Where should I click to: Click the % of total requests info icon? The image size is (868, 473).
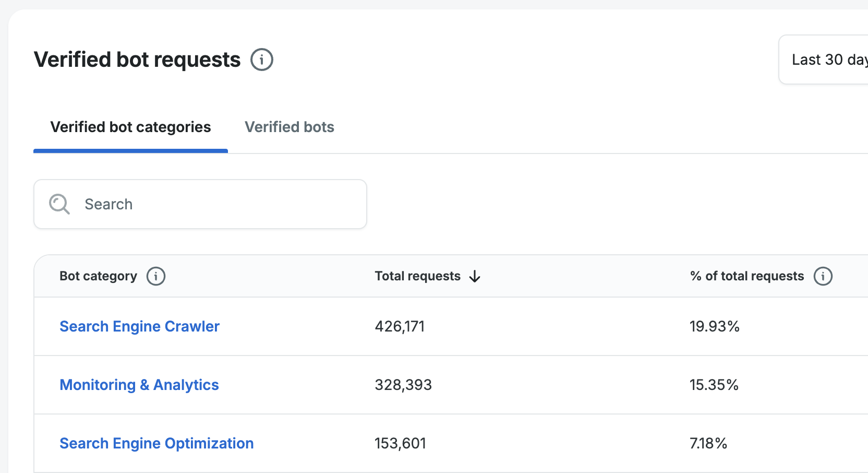(823, 276)
